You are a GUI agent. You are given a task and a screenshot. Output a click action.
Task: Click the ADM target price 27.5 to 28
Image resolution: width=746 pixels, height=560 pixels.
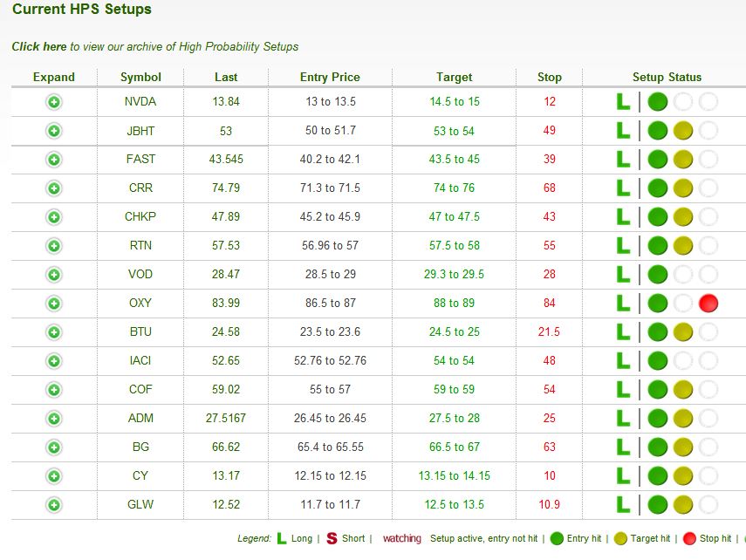pos(454,419)
